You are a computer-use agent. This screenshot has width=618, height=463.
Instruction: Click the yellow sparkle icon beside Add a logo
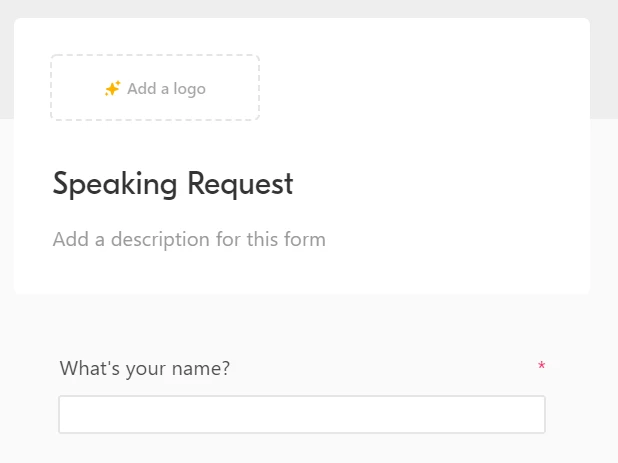pos(113,89)
